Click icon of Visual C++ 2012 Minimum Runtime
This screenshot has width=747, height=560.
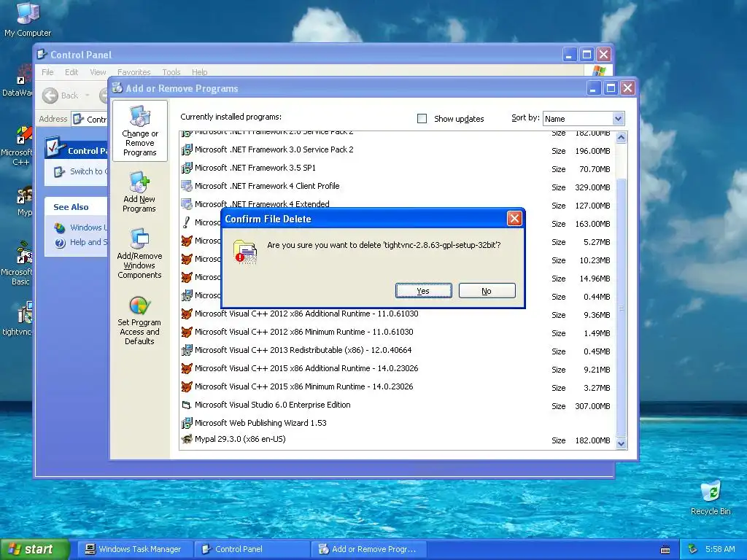coord(187,332)
